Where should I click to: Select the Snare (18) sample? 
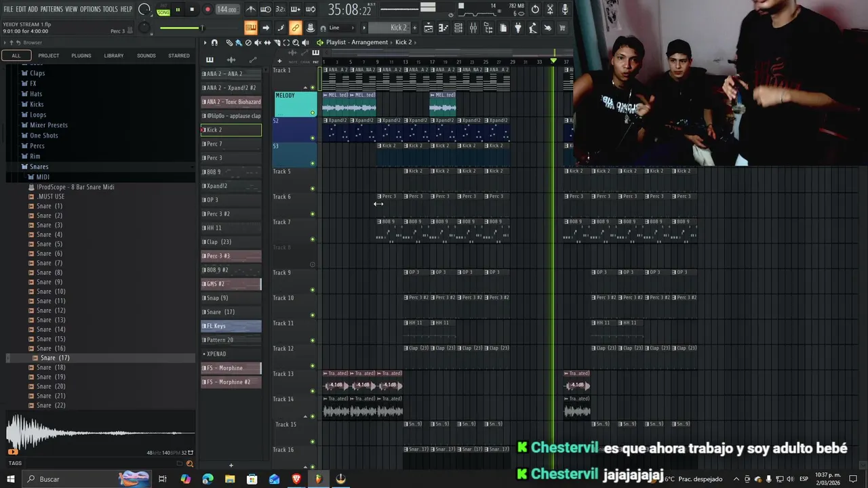[x=52, y=367]
